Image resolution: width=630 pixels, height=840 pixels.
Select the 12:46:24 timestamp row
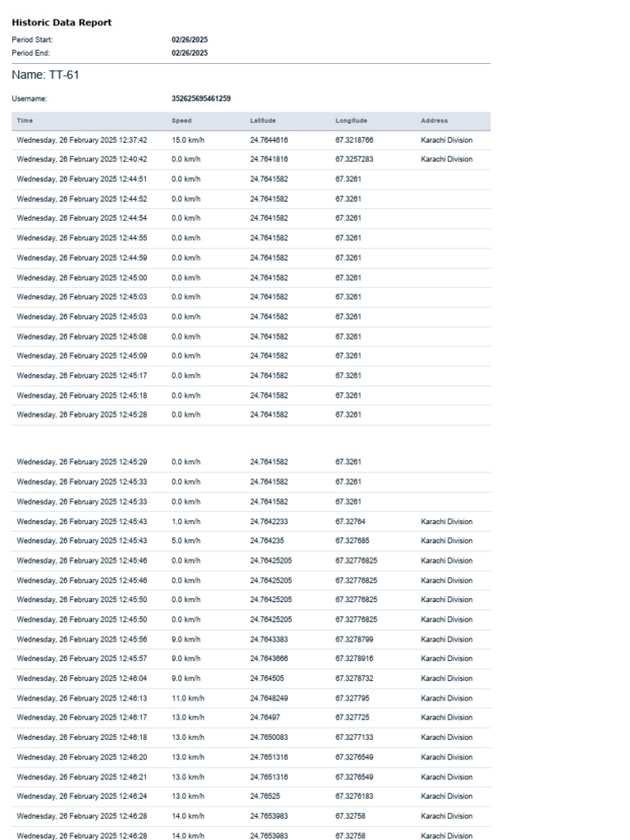(251, 797)
